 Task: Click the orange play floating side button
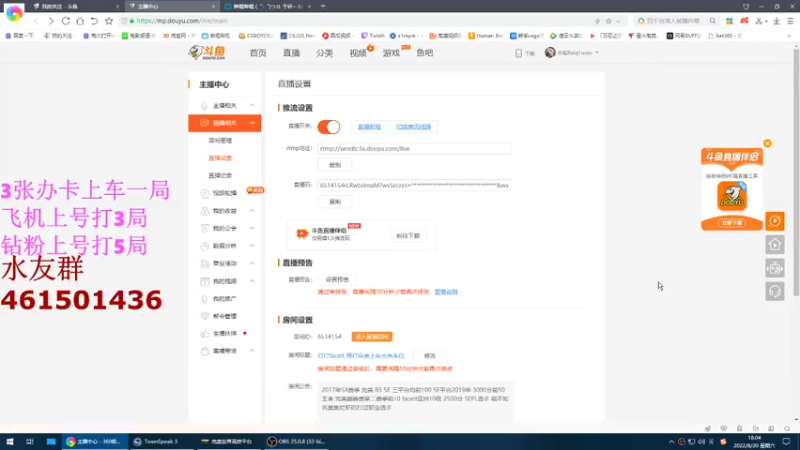774,221
